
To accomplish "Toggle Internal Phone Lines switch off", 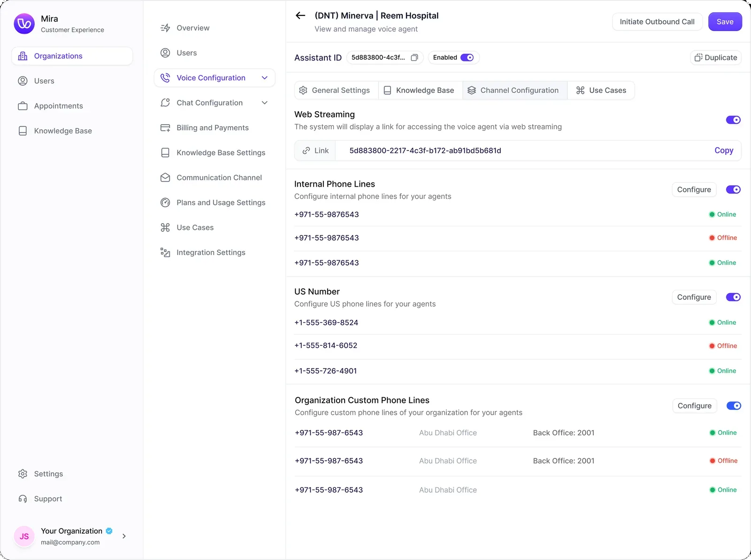I will tap(733, 189).
